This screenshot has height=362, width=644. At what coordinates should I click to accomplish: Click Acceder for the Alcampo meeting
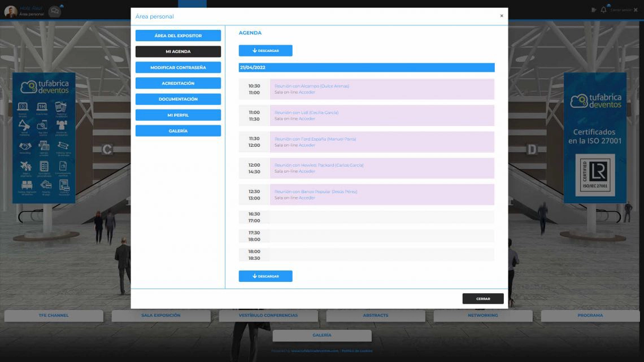click(307, 93)
